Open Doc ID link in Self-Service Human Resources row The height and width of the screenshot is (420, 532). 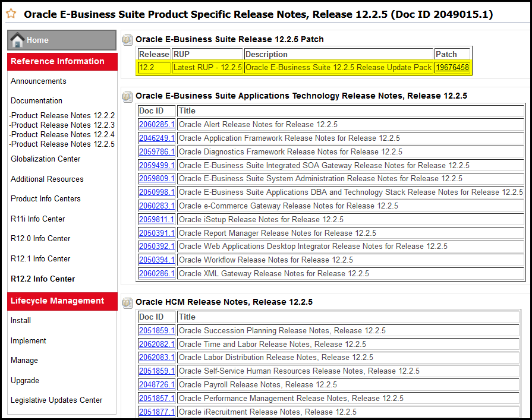point(157,371)
